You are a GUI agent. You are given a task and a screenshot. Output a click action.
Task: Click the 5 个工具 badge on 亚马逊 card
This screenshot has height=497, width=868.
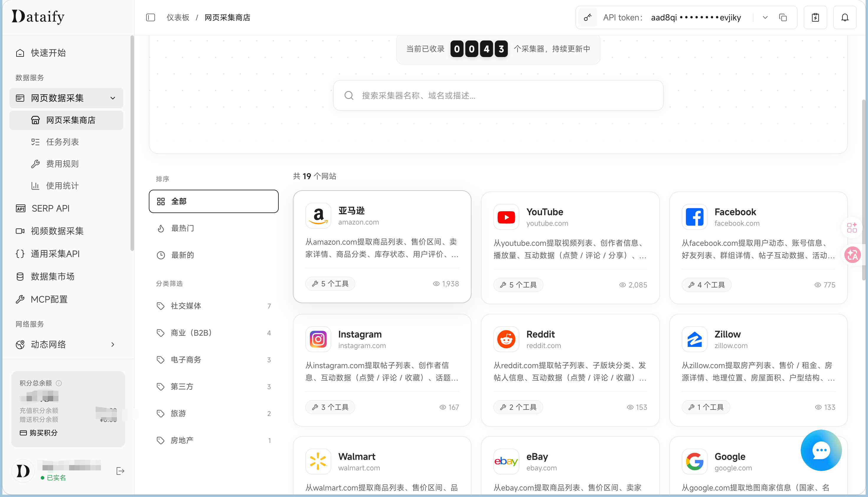click(330, 284)
